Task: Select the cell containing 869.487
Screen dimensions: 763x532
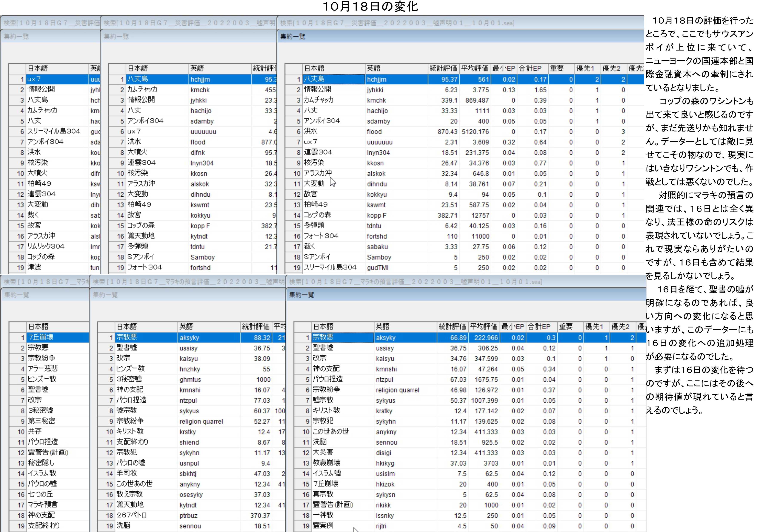Action: point(475,100)
